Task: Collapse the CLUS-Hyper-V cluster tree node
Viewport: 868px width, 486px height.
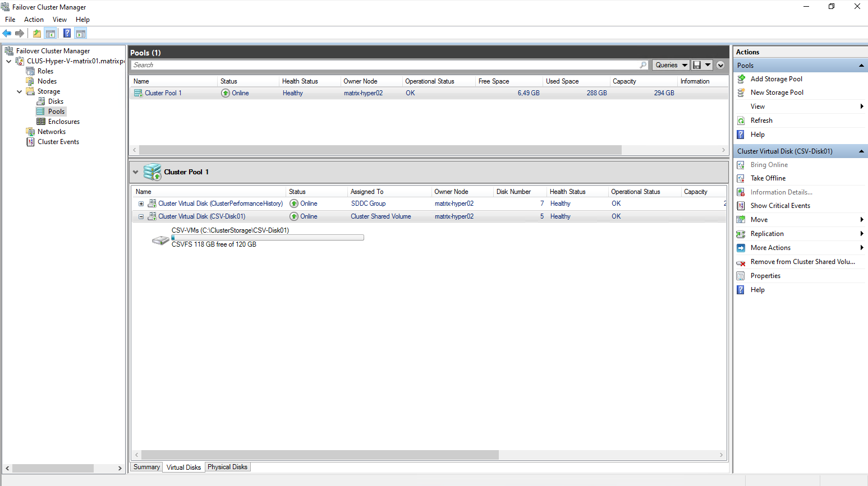Action: 9,61
